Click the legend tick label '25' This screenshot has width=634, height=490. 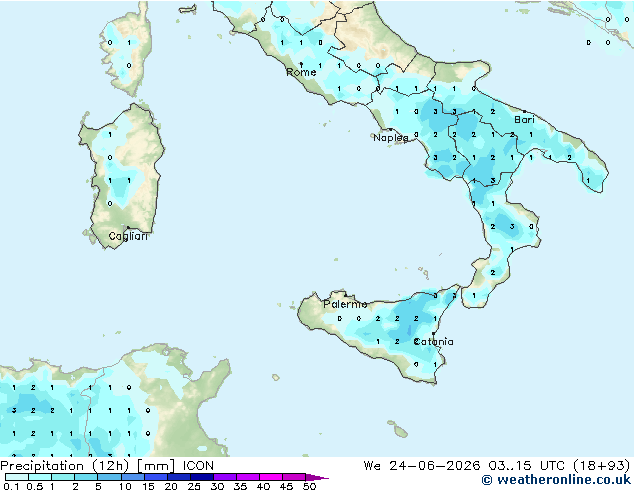[x=194, y=486]
